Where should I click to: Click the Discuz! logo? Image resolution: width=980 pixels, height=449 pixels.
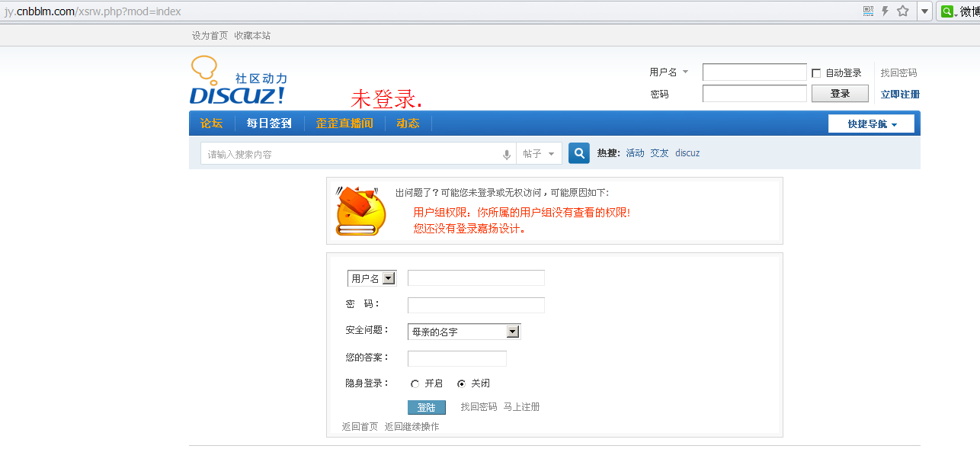pos(238,81)
